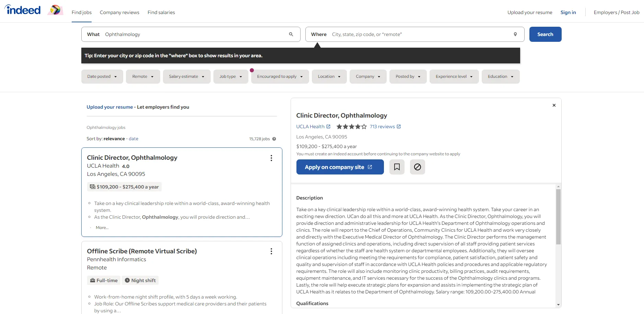644x314 pixels.
Task: Open external link icon beside UCLA Health
Action: 328,126
